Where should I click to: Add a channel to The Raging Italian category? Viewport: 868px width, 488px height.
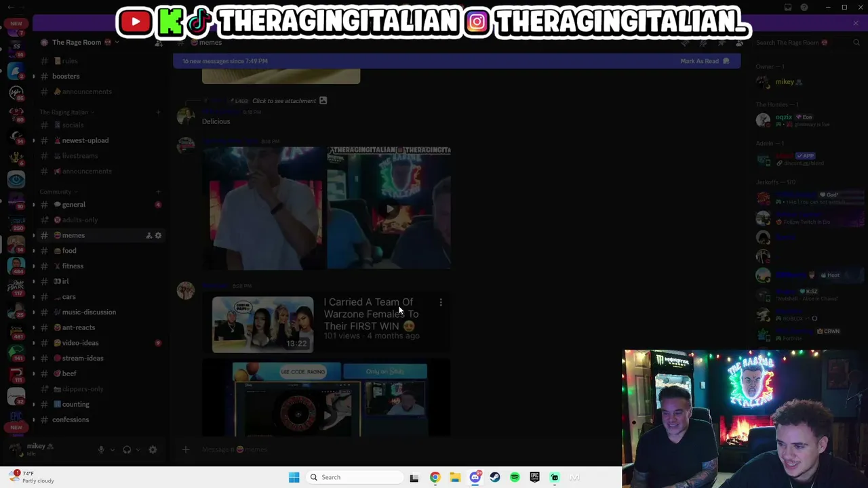[158, 112]
